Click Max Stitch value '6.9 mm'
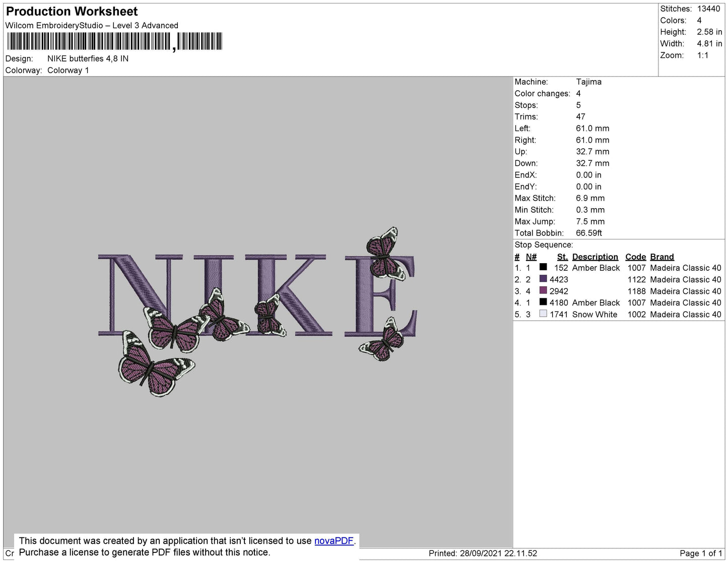This screenshot has width=728, height=563. coord(590,198)
